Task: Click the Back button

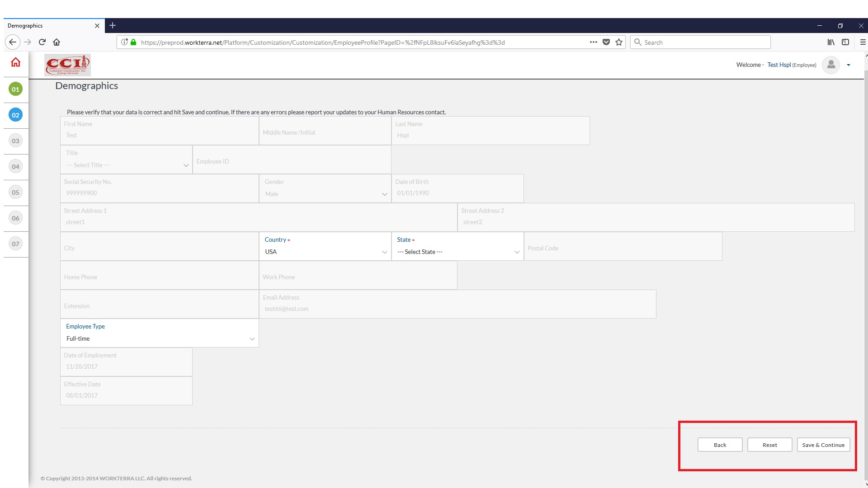Action: (720, 445)
